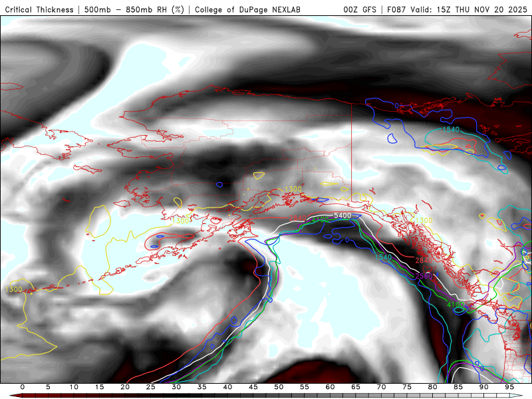Select red 2840 label left of green 4100

click(x=298, y=218)
